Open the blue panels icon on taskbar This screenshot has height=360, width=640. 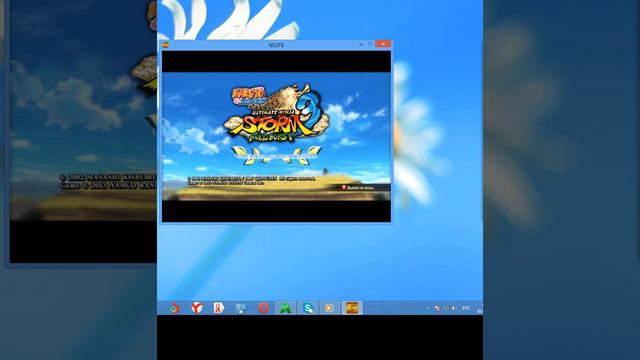point(241,308)
